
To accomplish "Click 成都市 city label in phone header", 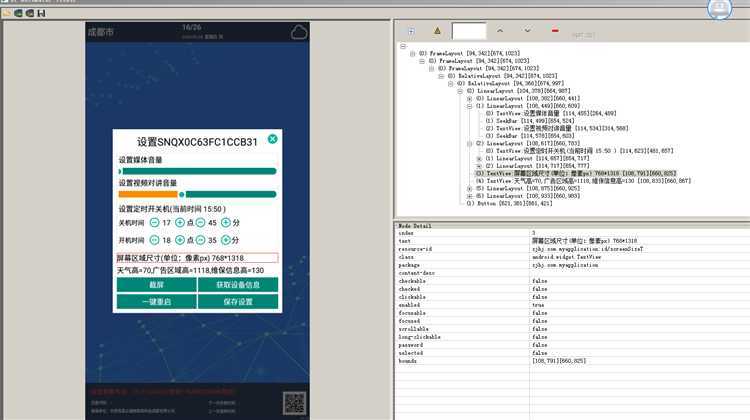I will tap(101, 32).
